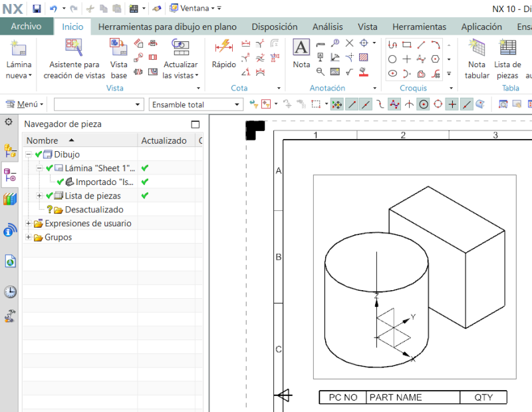The height and width of the screenshot is (412, 532).
Task: Click Actualizar las vistas icon
Action: click(180, 47)
